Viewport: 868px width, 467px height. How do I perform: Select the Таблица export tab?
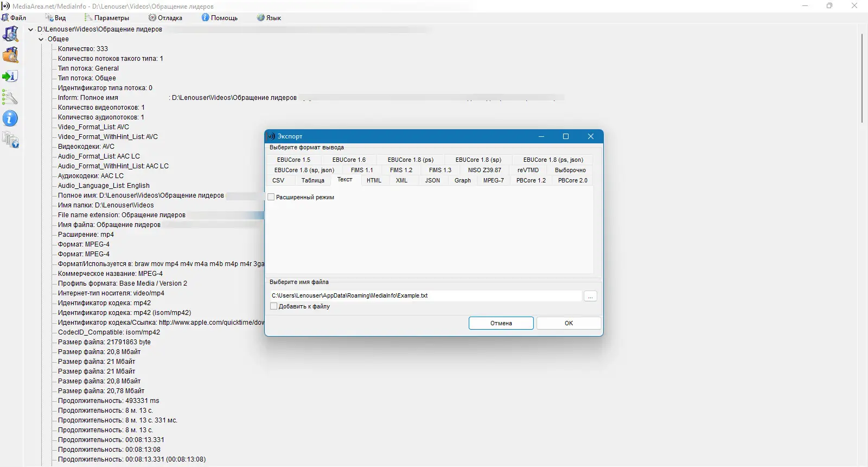tap(312, 180)
